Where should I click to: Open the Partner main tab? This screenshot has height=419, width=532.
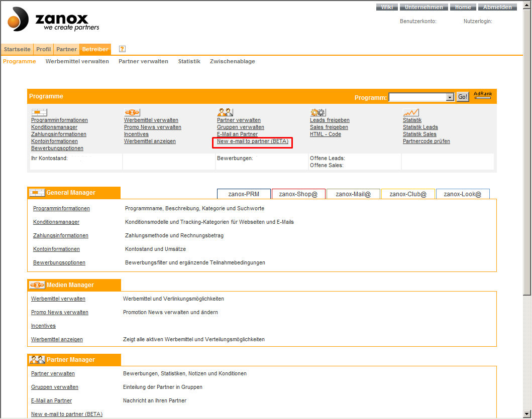[x=66, y=49]
